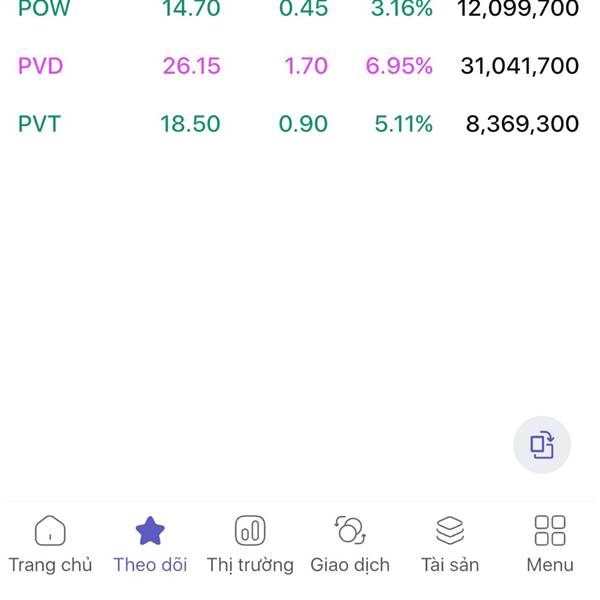600x600 pixels.
Task: Open the Menu grid icon
Action: [x=550, y=530]
